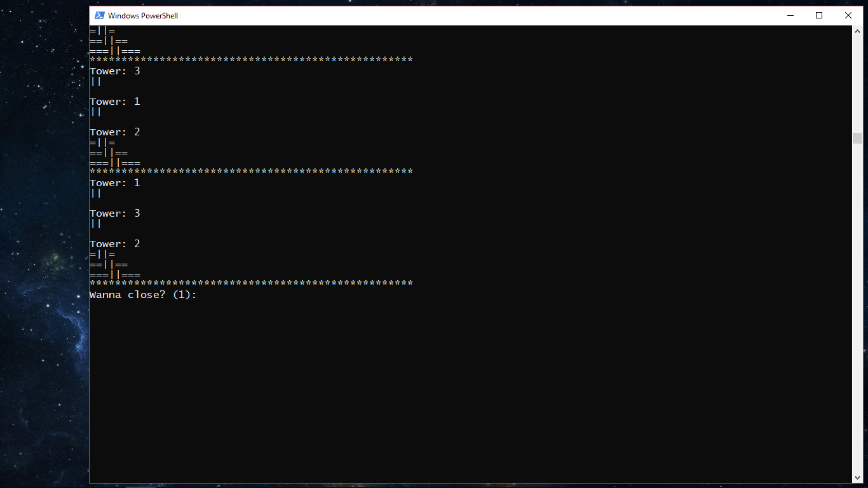Click the "Windows PowerShell" title text
The image size is (868, 488).
coord(143,15)
